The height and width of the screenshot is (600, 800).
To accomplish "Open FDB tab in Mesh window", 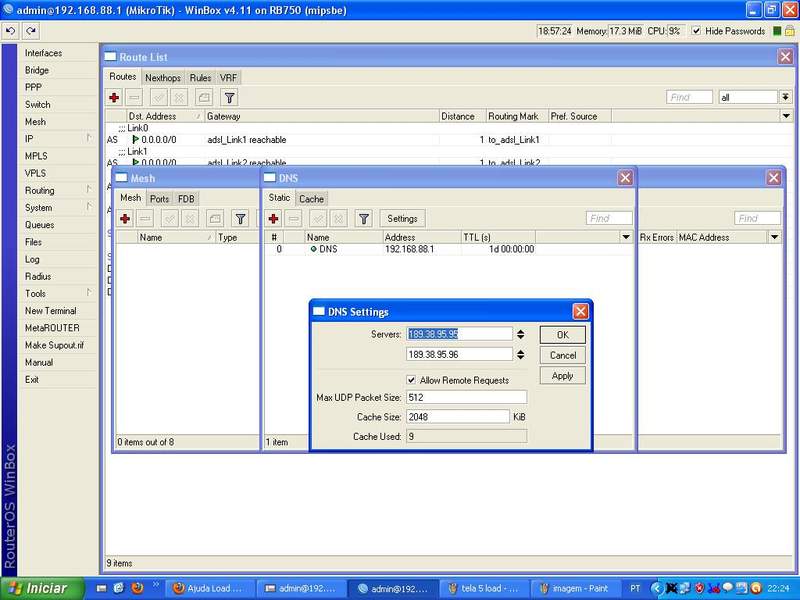I will click(186, 198).
